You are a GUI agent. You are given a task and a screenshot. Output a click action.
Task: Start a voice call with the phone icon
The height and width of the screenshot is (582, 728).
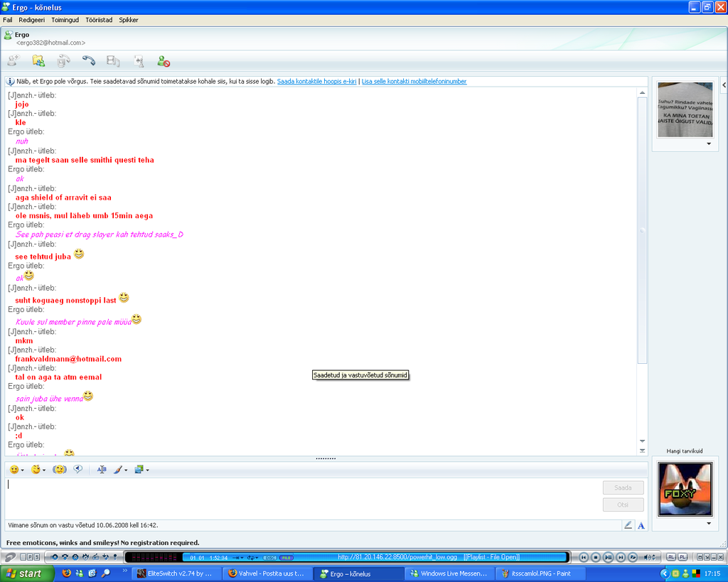88,61
